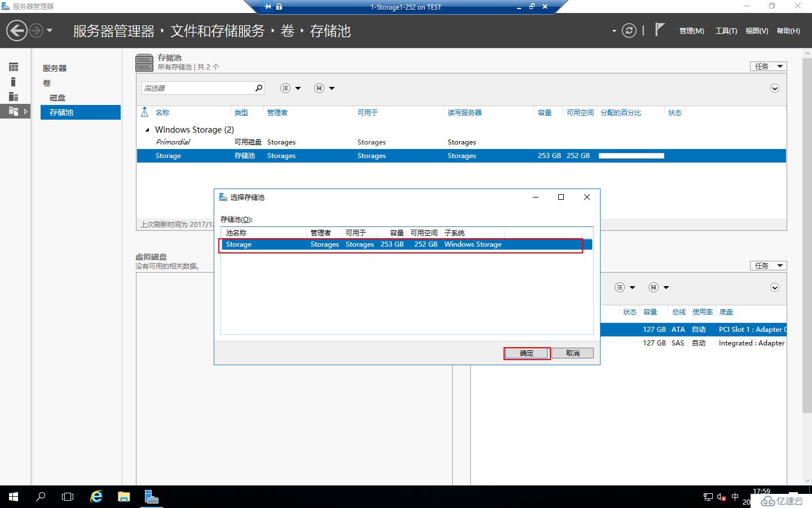Sort storage pools by 可用空间 column

pyautogui.click(x=580, y=113)
